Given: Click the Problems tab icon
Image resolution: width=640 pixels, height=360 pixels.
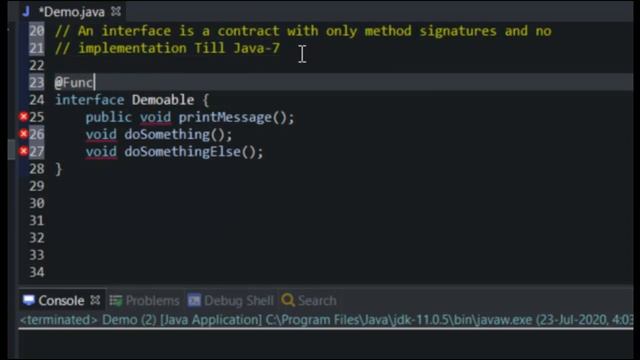Looking at the screenshot, I should (x=116, y=301).
